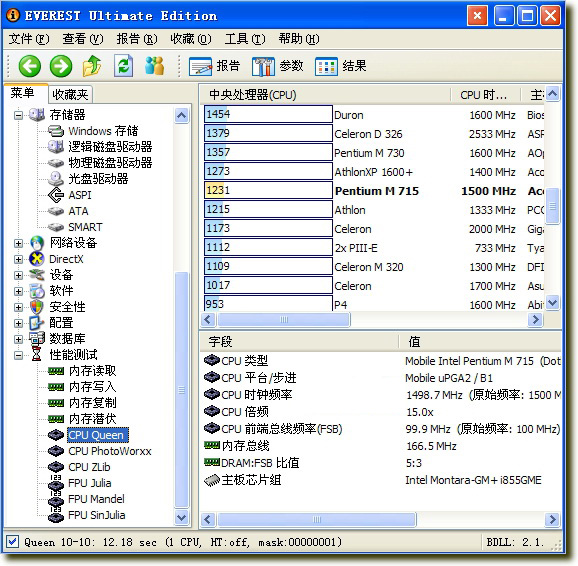Go up one level with folder icon

click(x=92, y=66)
